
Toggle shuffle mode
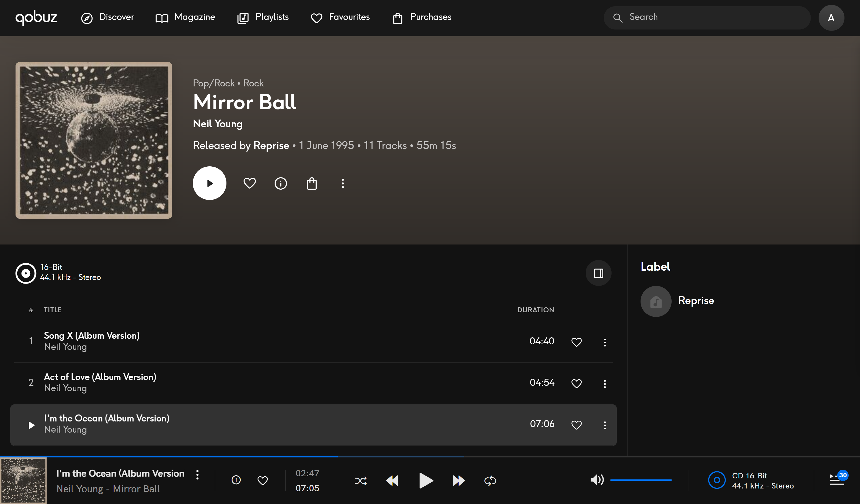[x=361, y=481]
